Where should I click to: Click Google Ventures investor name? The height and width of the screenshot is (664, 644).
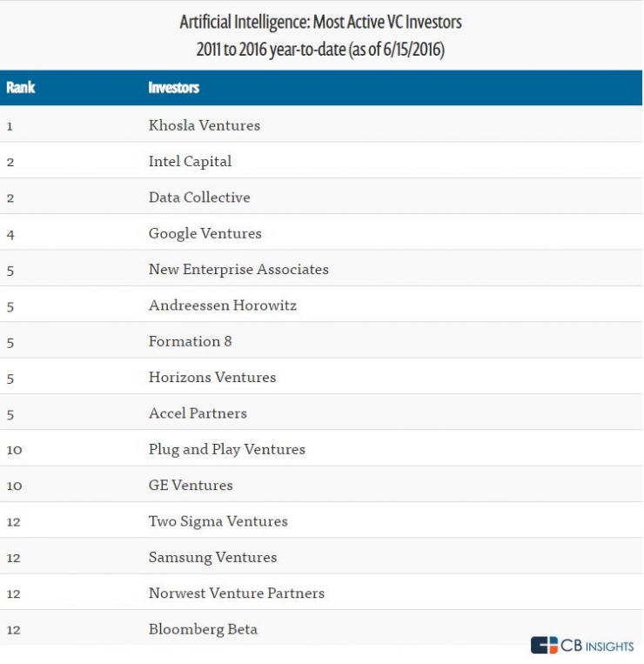[x=205, y=233]
